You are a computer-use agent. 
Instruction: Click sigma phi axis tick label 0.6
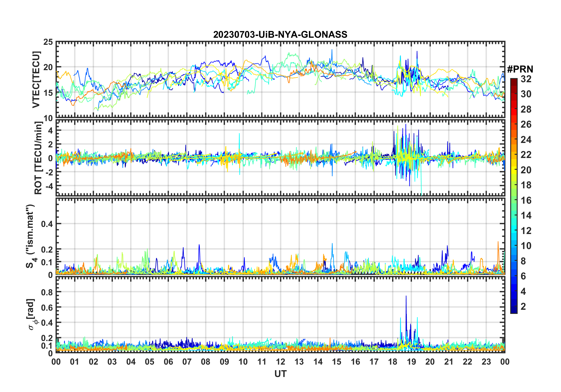[x=47, y=307]
